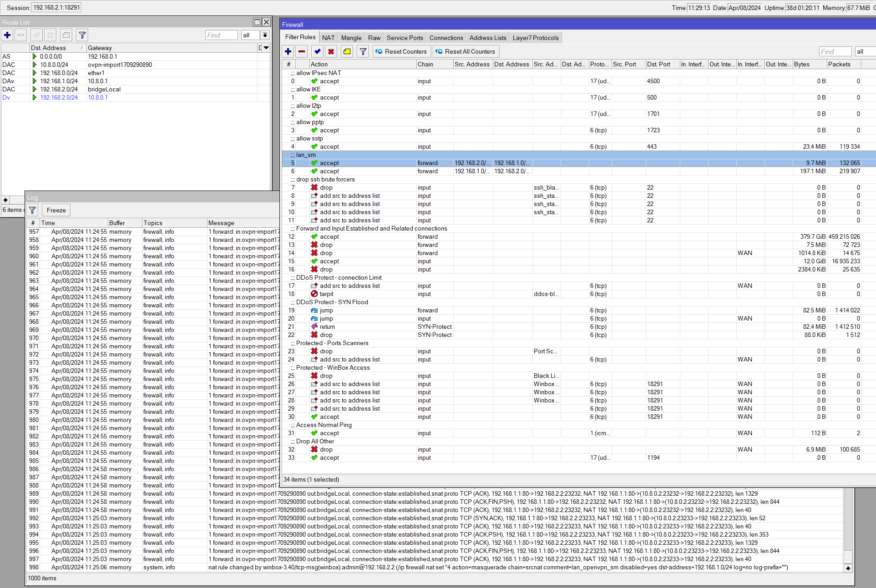The height and width of the screenshot is (588, 876).
Task: Click the Find field in Firewall
Action: [835, 51]
